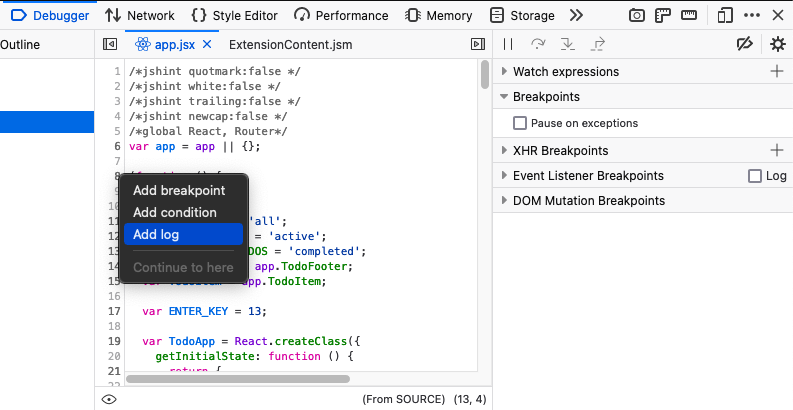
Task: Add an XHR breakpoint with plus icon
Action: click(x=776, y=150)
